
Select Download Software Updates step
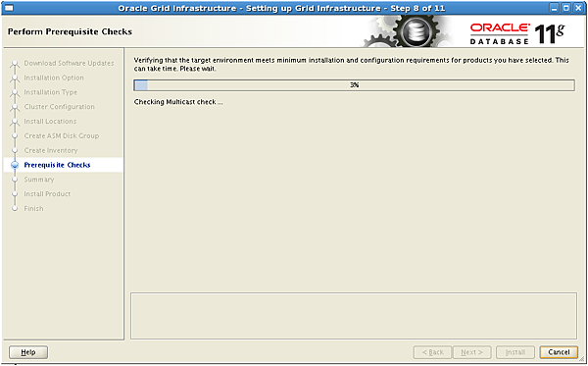point(69,63)
